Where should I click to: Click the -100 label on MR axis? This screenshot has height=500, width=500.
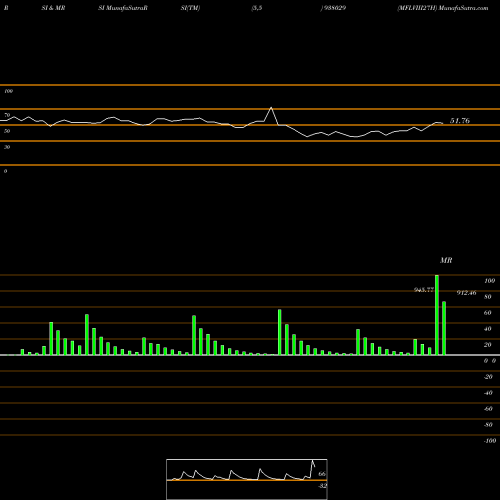pyautogui.click(x=490, y=441)
